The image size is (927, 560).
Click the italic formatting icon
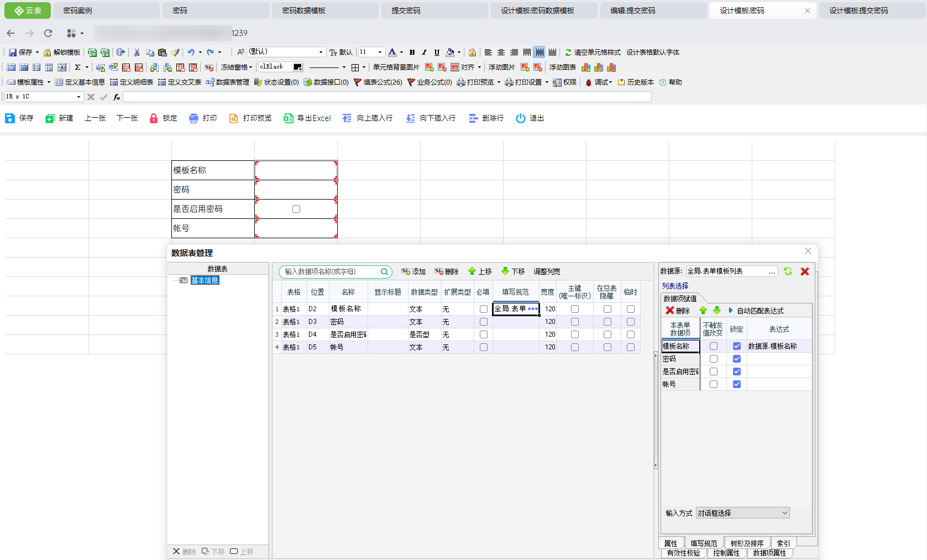click(x=424, y=53)
